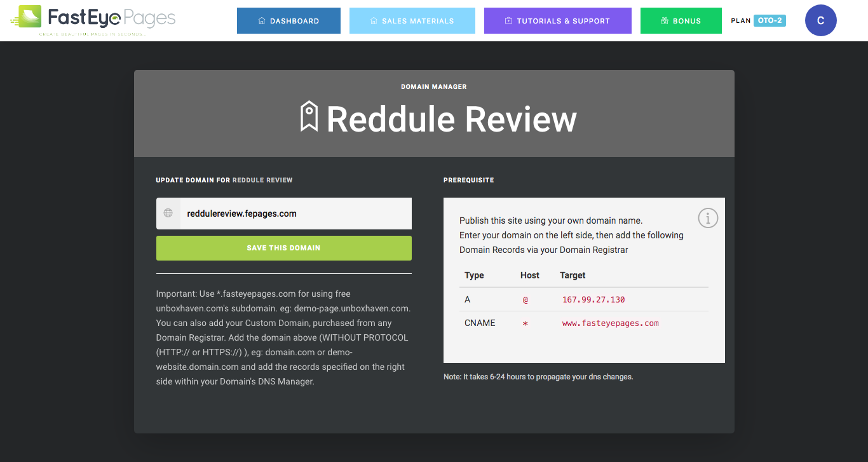Click the PLAN label text
This screenshot has width=868, height=462.
tap(741, 21)
